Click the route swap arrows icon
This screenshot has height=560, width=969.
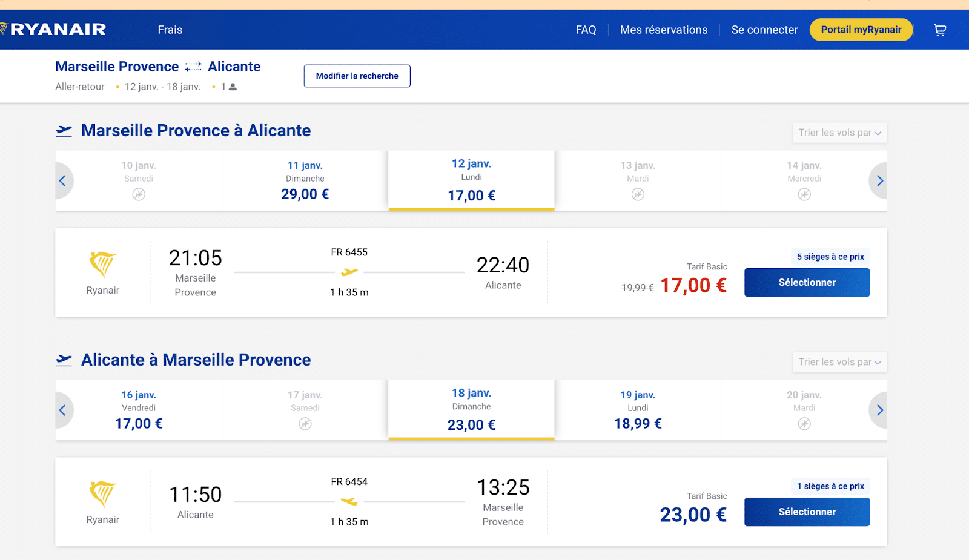(x=193, y=67)
